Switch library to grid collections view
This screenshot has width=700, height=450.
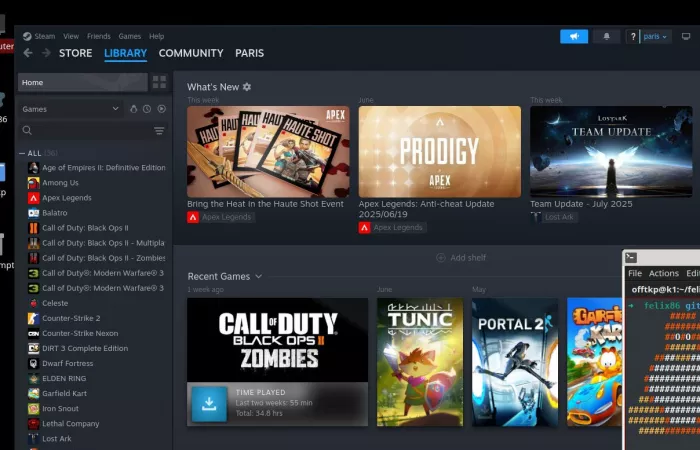point(159,82)
